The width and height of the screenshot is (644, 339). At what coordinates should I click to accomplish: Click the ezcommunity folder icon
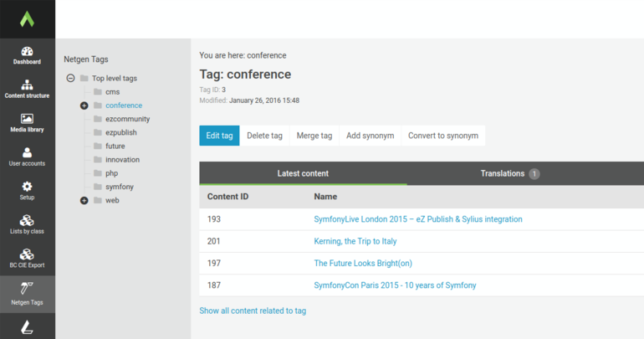tap(98, 119)
